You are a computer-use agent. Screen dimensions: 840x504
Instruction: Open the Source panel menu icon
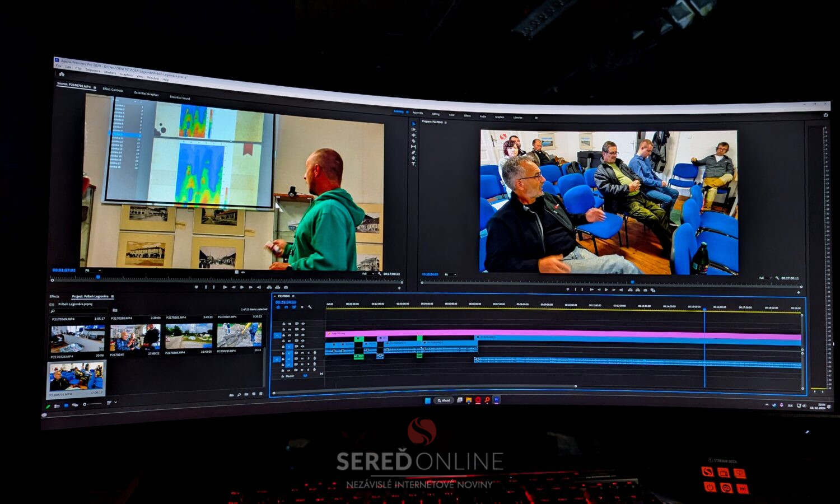[95, 88]
